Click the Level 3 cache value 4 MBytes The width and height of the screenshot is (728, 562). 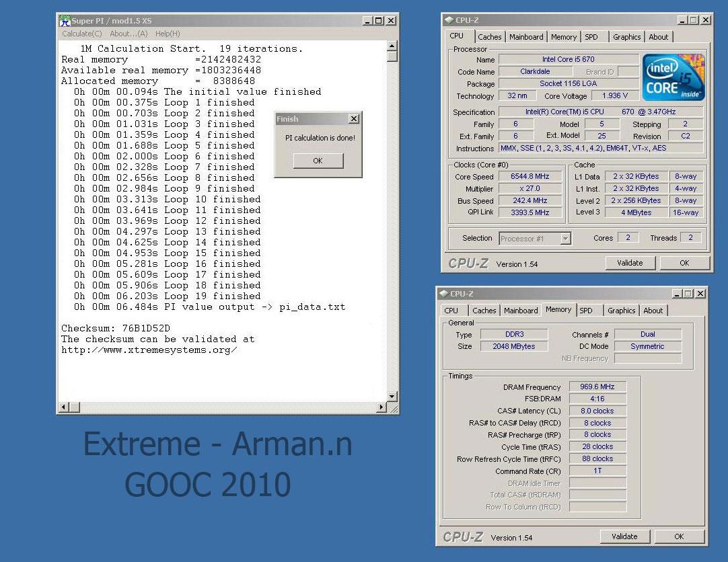tap(636, 212)
